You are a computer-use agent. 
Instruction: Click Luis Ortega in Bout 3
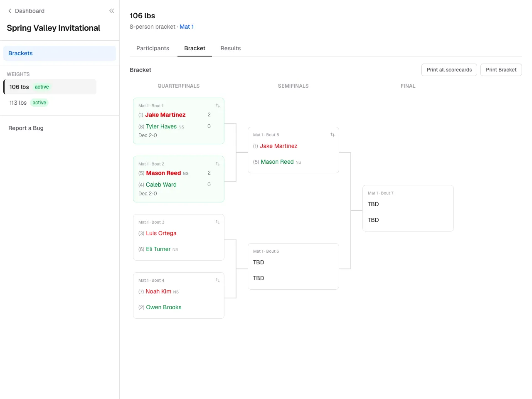tap(161, 233)
